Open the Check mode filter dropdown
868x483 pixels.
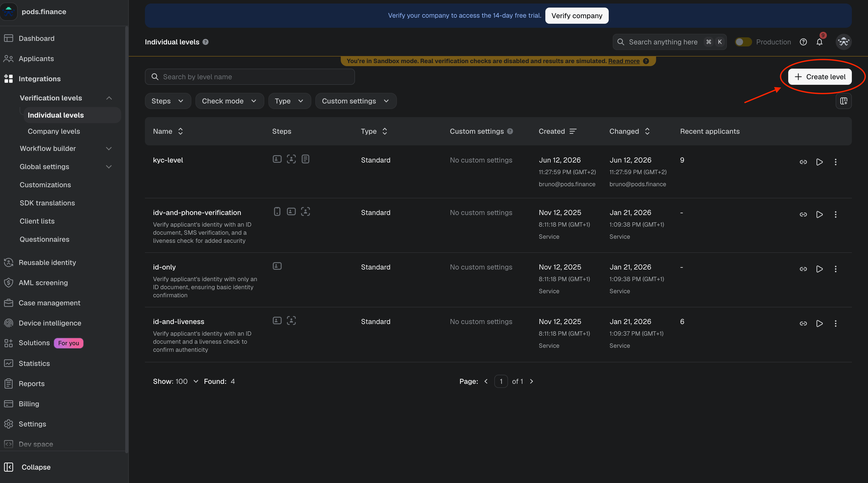pos(229,101)
